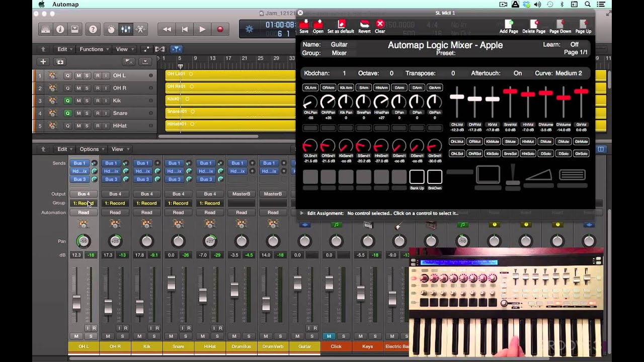Expand Edit Assignment disclosure triangle
The image size is (644, 362).
click(302, 213)
